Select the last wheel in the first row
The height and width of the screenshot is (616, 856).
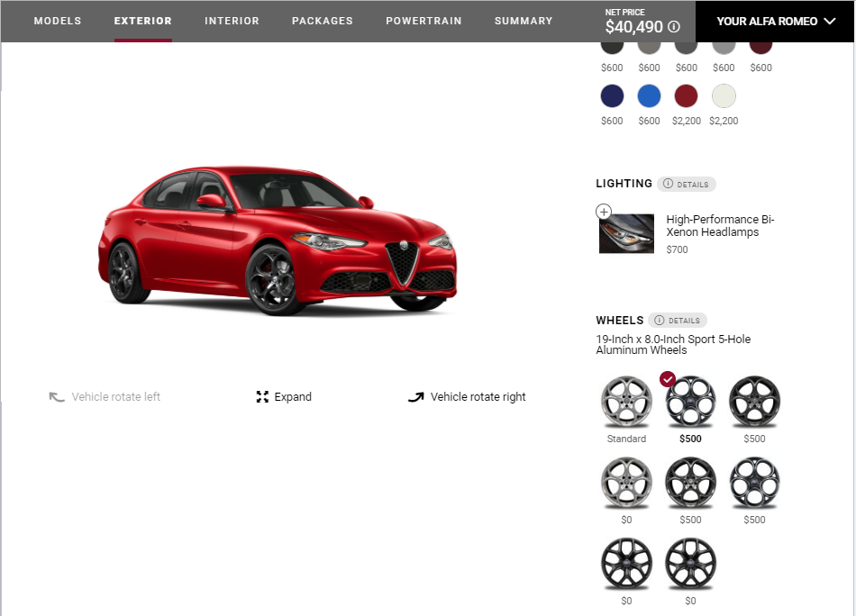[x=754, y=403]
